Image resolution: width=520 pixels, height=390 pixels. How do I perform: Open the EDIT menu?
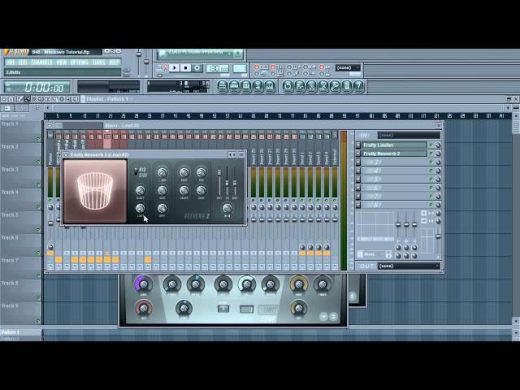pyautogui.click(x=23, y=62)
